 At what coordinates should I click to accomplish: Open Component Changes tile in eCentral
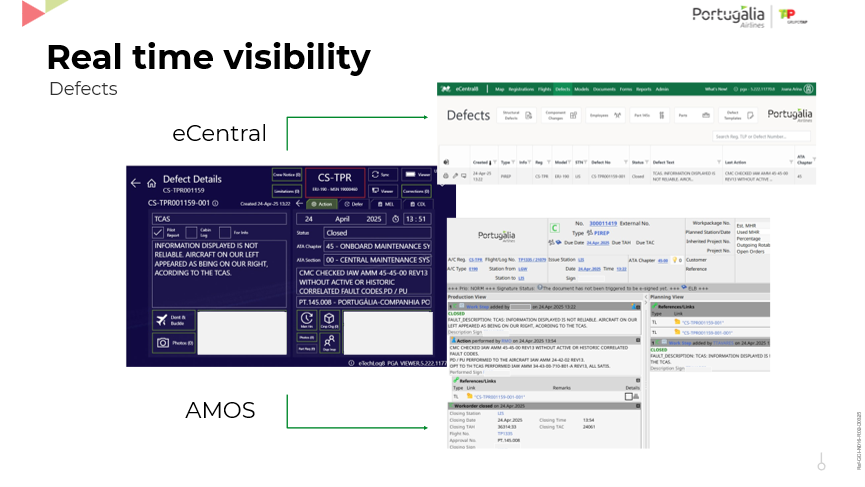pyautogui.click(x=560, y=115)
